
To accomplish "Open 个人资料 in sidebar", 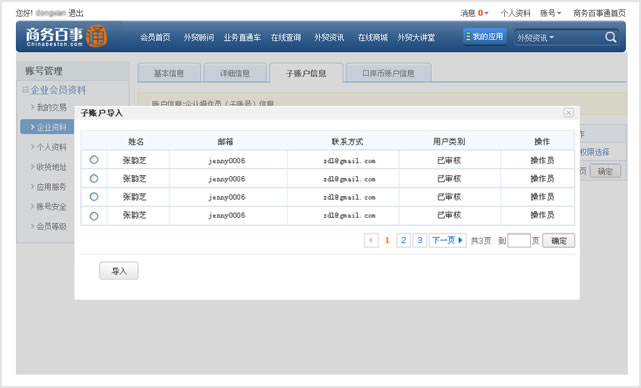I will 51,147.
